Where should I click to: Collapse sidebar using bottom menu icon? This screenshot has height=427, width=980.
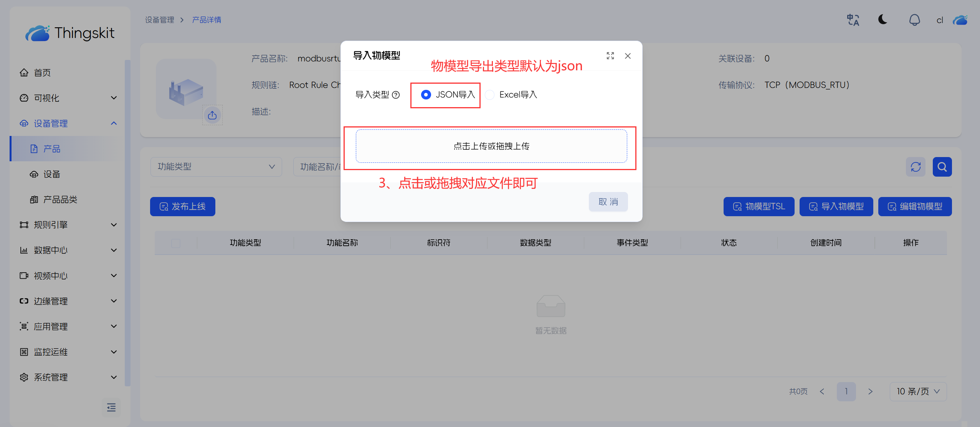click(x=111, y=407)
